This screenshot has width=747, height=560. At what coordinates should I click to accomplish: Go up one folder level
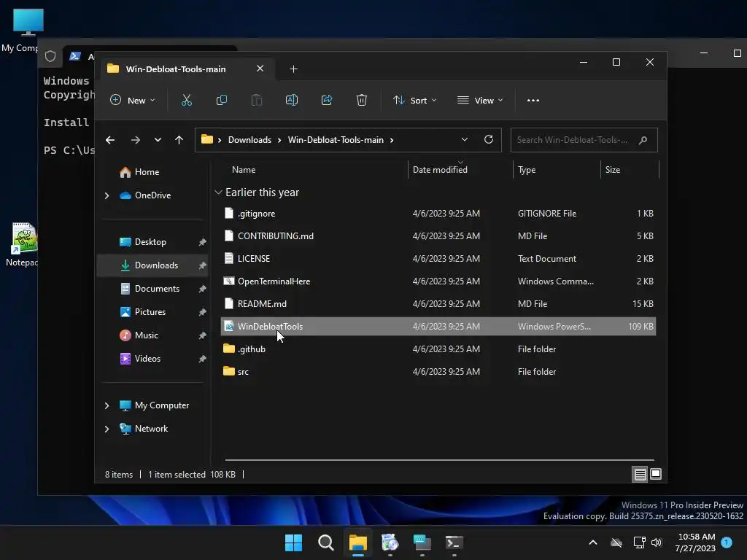179,140
